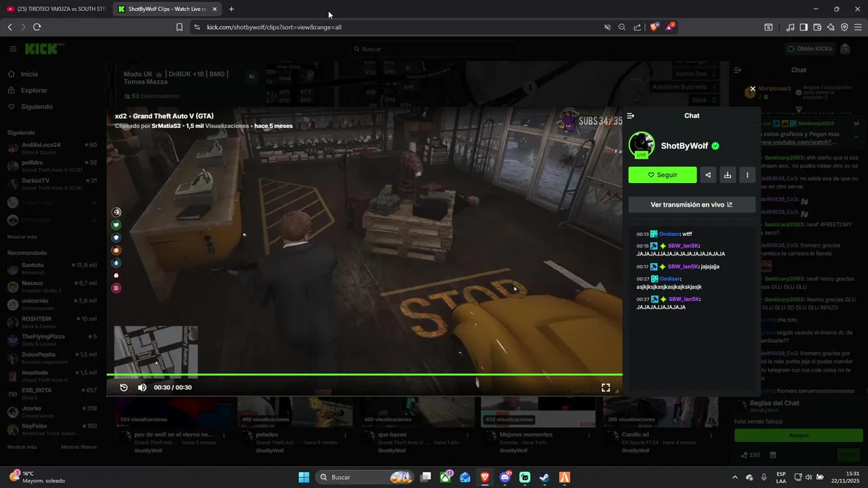Image resolution: width=868 pixels, height=488 pixels.
Task: Open Inicio in the Kick sidebar
Action: pos(29,74)
